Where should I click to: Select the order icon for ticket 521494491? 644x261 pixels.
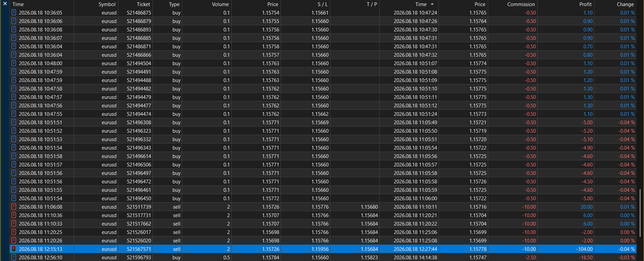[14, 72]
